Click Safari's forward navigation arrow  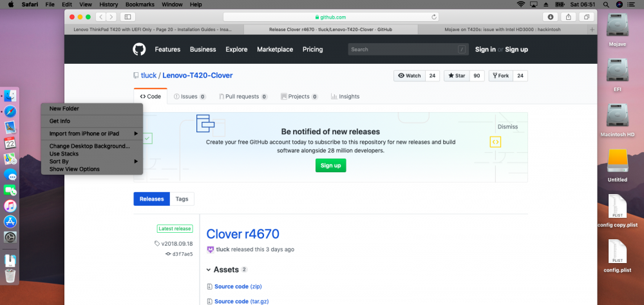click(111, 17)
